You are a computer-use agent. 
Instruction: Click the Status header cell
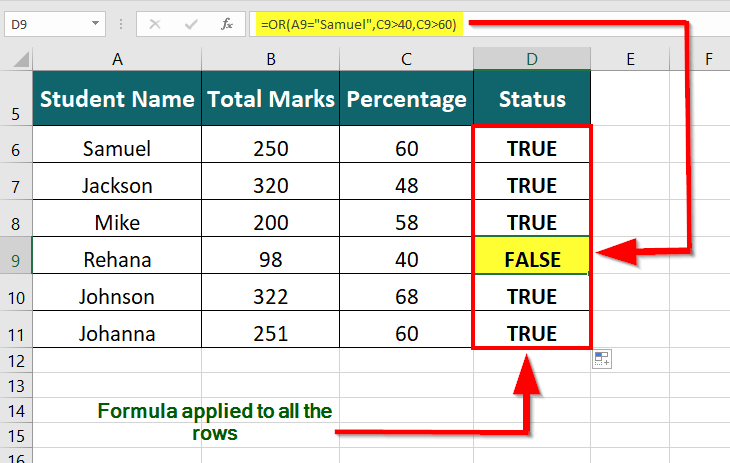tap(532, 98)
